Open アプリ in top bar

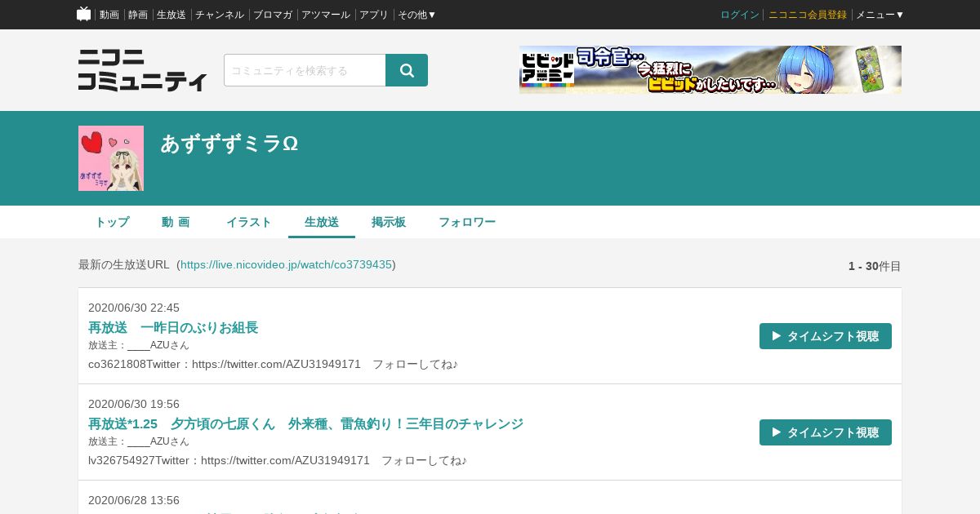[x=374, y=15]
